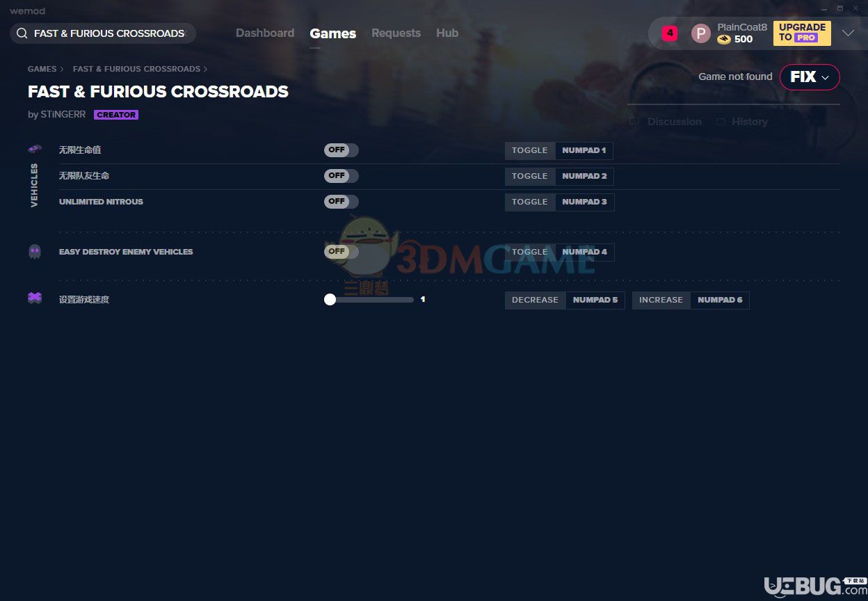Click TOGGLE hotkey button for NUMPAD 3
868x601 pixels.
tap(530, 202)
